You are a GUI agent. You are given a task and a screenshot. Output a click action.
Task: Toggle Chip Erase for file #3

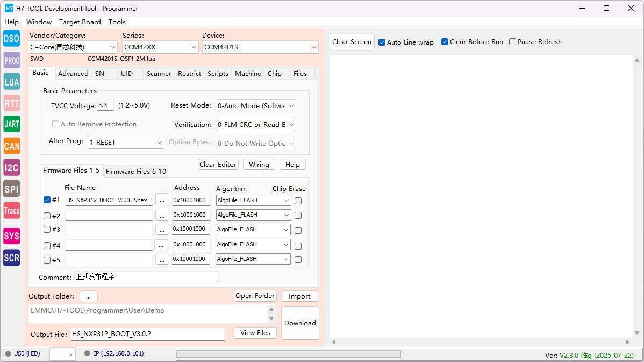click(x=298, y=231)
